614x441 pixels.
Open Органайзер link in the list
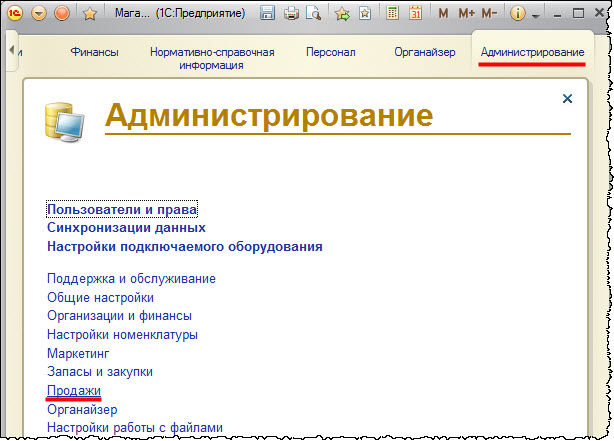82,410
